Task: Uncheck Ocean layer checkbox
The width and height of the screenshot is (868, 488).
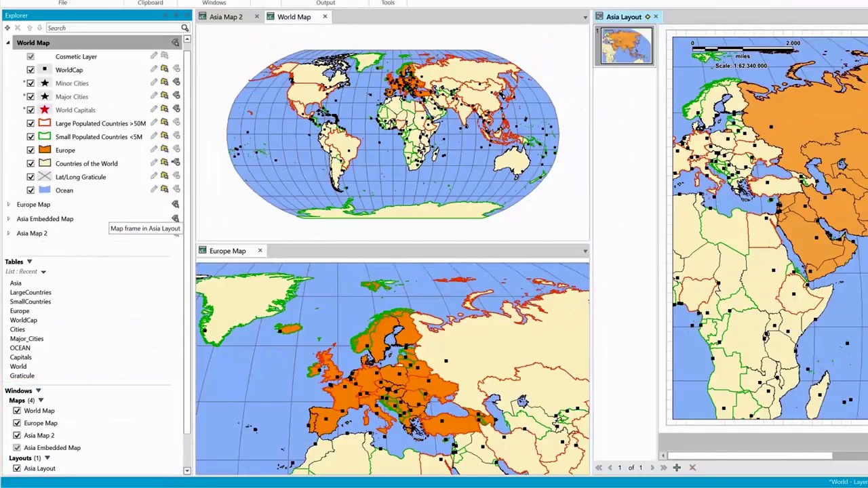Action: coord(31,190)
